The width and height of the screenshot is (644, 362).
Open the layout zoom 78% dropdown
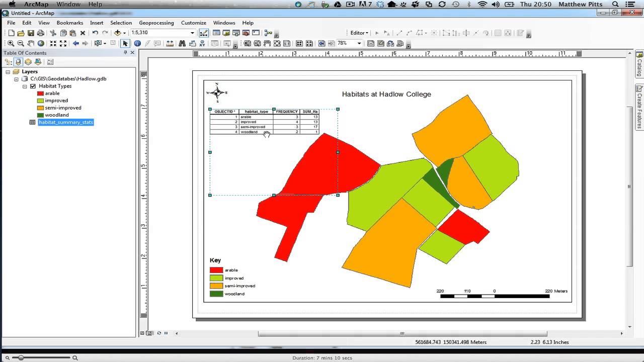359,44
